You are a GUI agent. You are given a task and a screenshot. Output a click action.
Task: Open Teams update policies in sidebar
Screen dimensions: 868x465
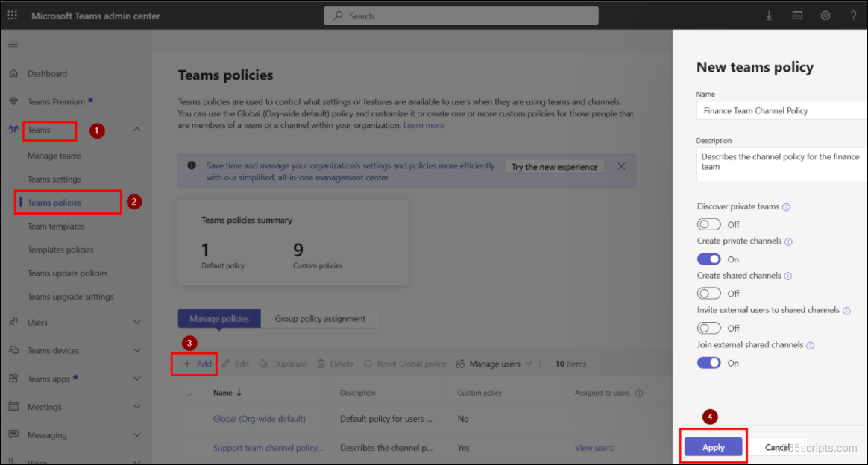click(x=68, y=273)
